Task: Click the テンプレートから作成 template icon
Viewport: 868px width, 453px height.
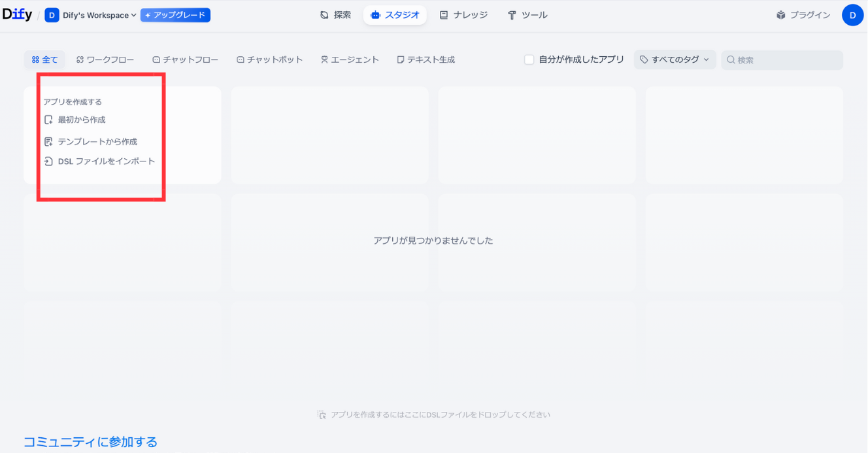Action: click(x=48, y=142)
